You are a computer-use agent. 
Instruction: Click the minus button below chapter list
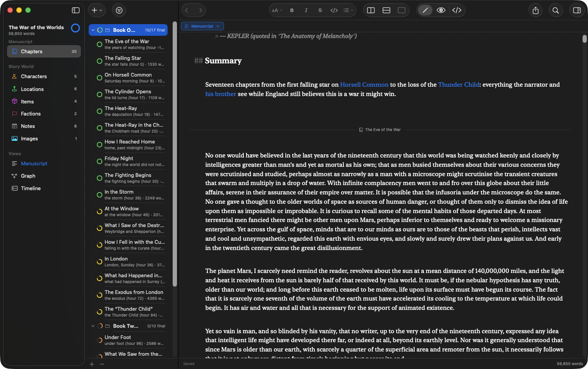click(102, 364)
